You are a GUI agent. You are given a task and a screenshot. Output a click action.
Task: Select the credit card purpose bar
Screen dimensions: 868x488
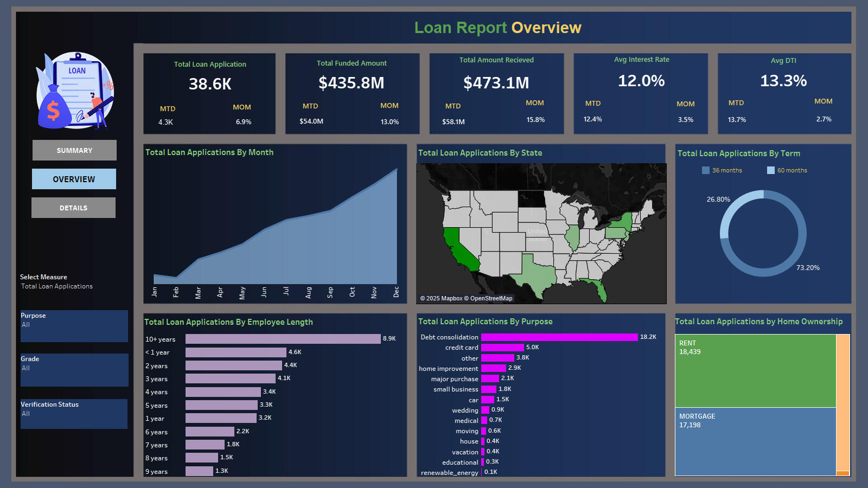(502, 348)
